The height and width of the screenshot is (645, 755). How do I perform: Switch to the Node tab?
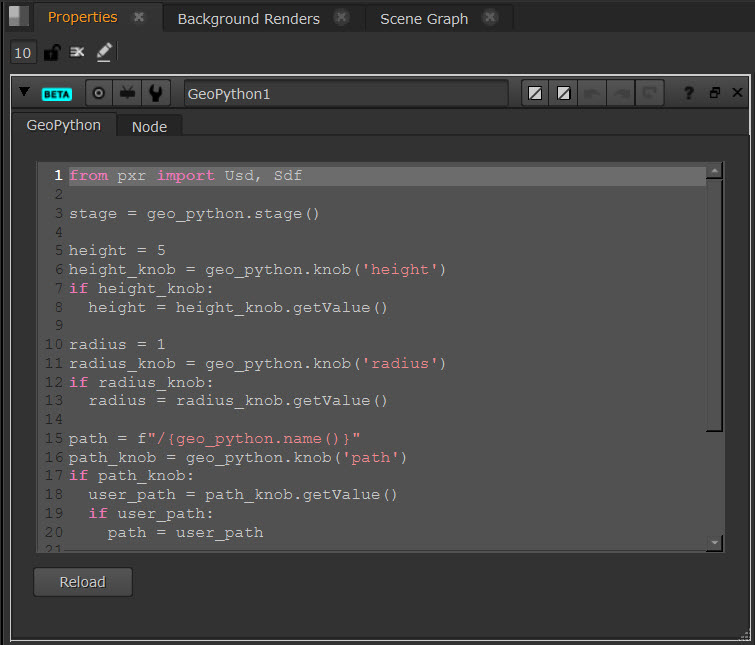pos(149,126)
